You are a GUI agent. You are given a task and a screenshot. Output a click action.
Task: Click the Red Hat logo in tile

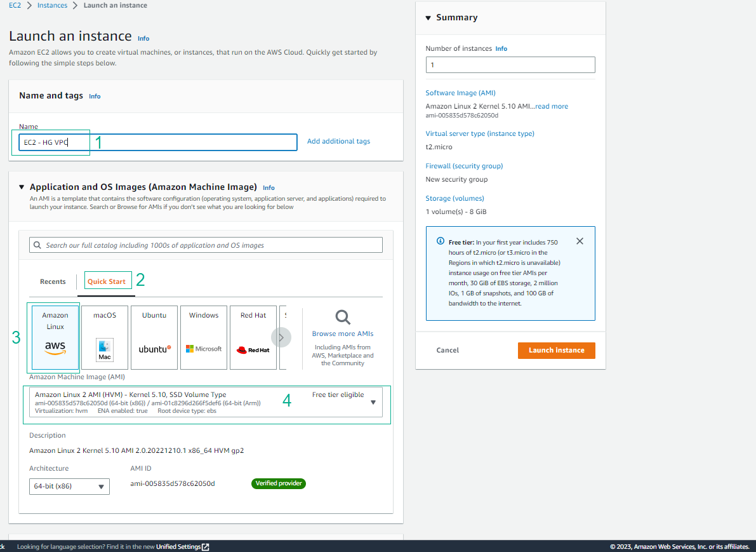click(253, 350)
